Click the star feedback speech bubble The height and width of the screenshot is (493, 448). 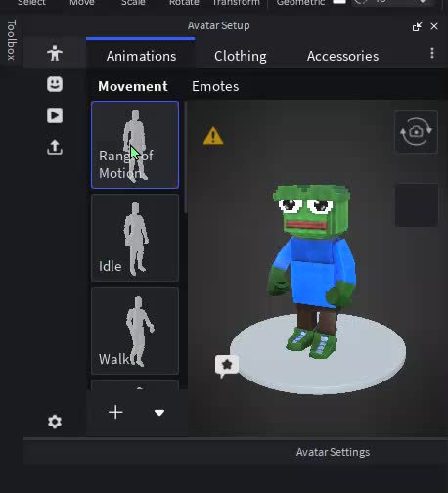pos(227,366)
